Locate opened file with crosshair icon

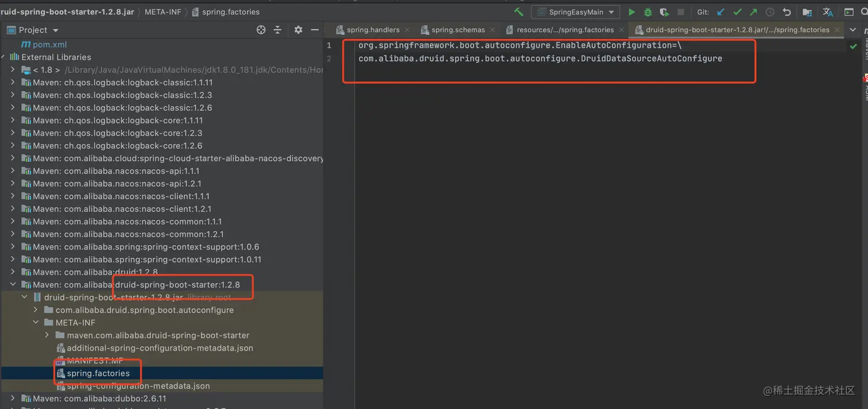coord(261,30)
